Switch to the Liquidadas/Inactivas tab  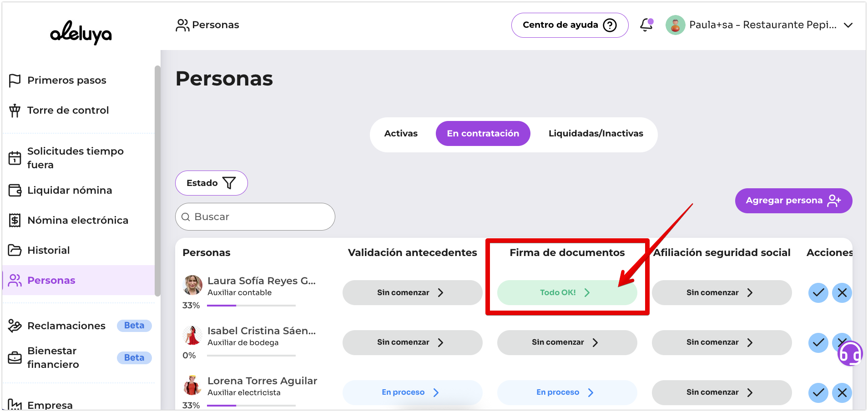595,134
